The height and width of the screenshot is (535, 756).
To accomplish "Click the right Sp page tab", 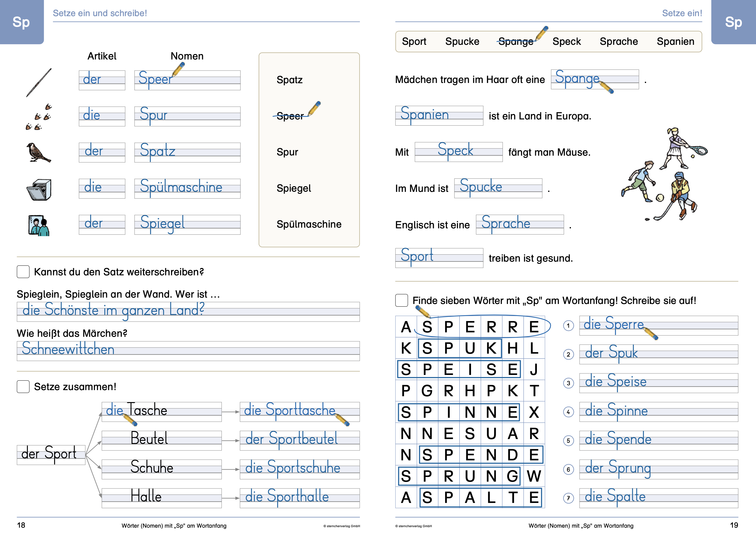I will click(733, 22).
